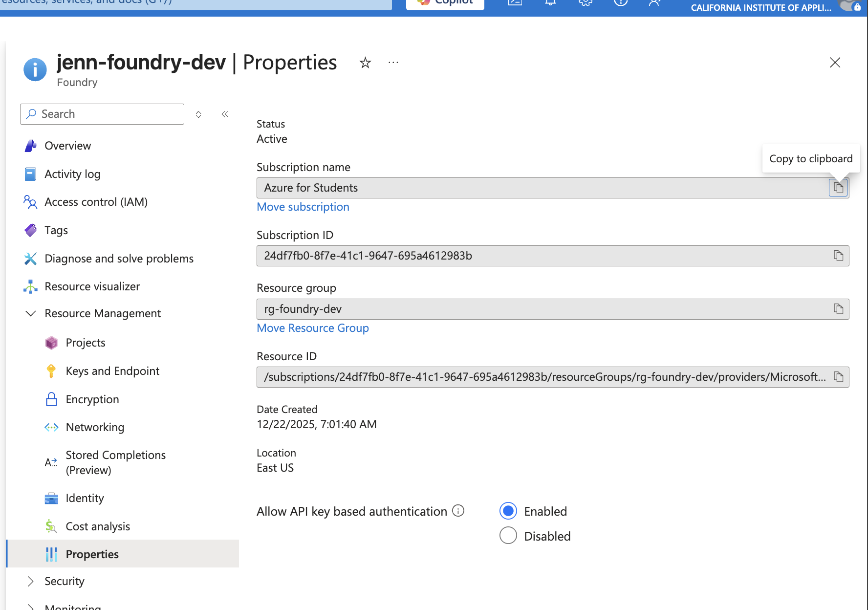Click the Resource visualizer icon
The image size is (868, 610).
[30, 286]
